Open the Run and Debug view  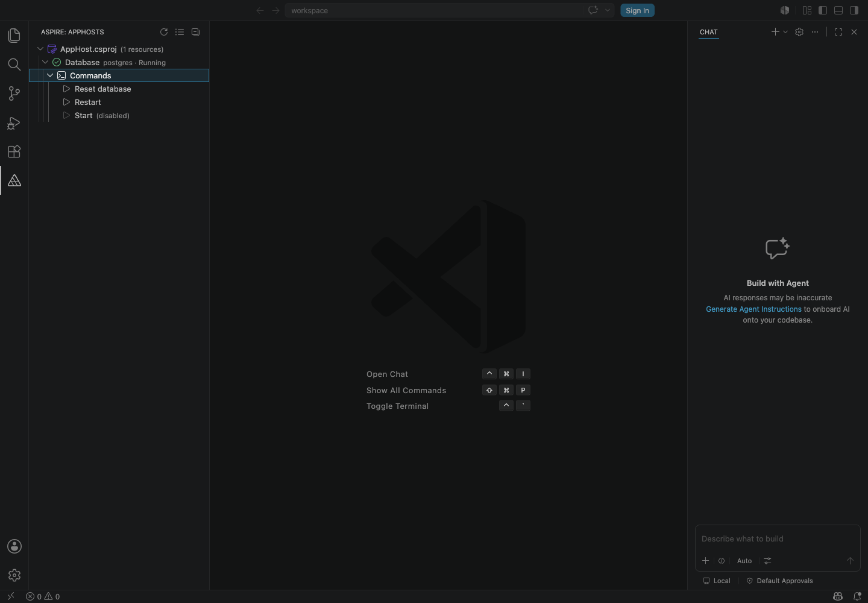14,122
